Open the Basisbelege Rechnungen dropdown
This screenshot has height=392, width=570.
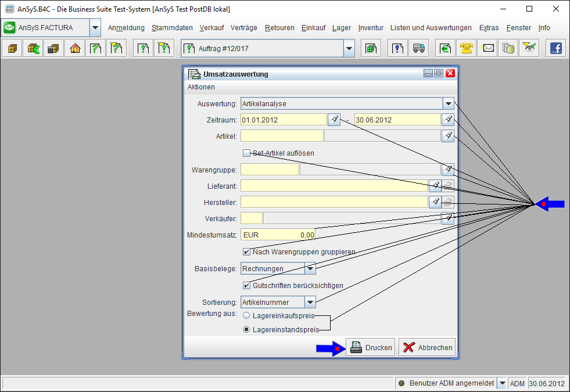(310, 269)
